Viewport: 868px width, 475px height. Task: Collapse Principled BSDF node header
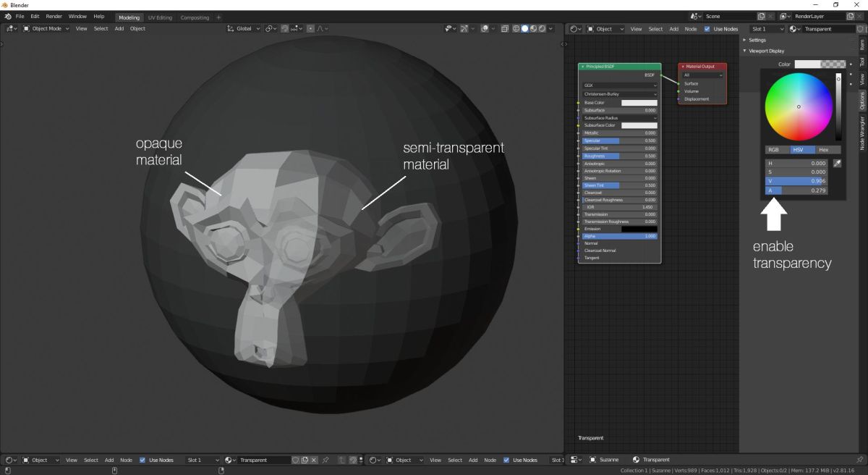(x=583, y=67)
